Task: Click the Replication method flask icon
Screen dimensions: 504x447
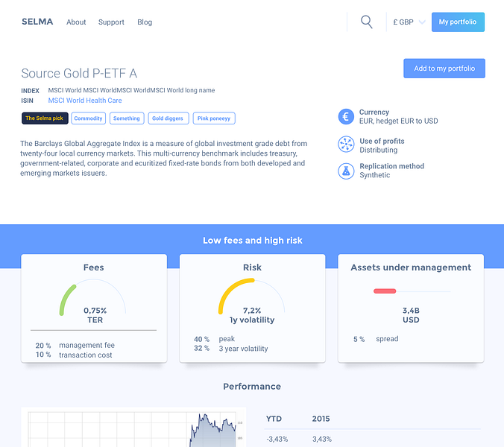Action: [346, 171]
